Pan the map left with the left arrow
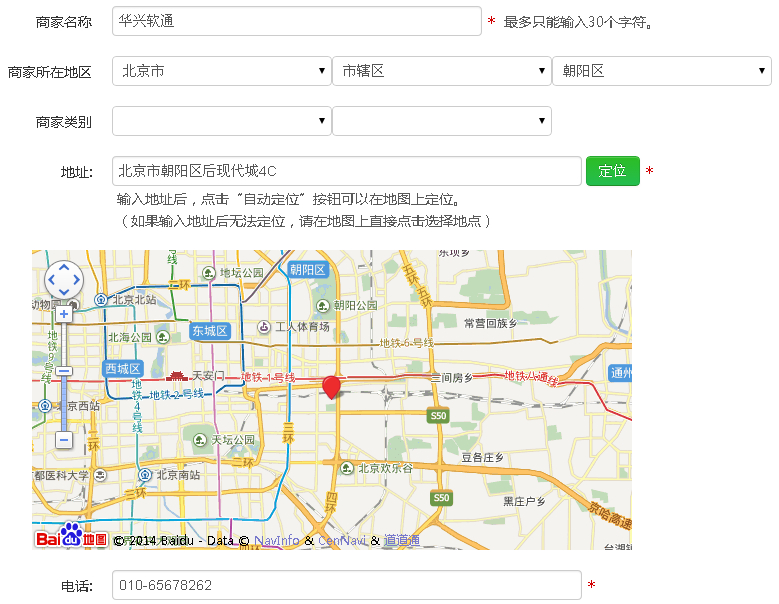This screenshot has height=604, width=779. [x=52, y=280]
